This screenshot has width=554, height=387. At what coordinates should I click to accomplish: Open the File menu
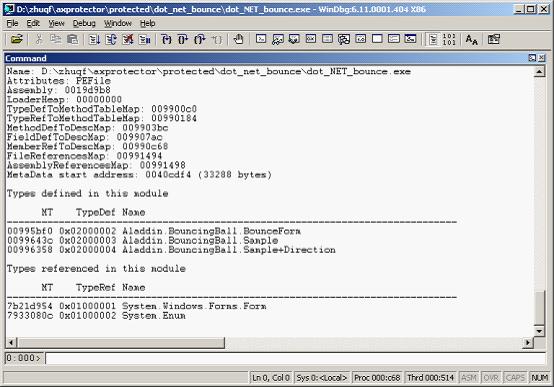coord(12,23)
